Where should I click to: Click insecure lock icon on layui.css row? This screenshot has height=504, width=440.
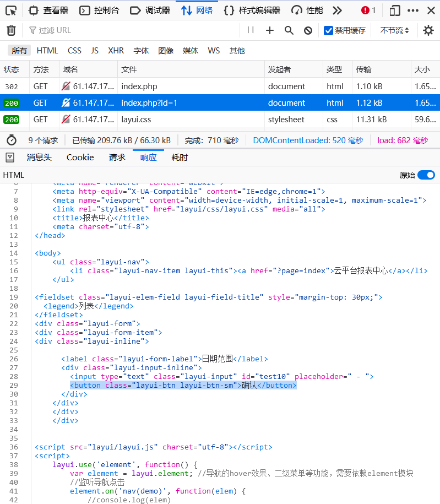pos(66,119)
